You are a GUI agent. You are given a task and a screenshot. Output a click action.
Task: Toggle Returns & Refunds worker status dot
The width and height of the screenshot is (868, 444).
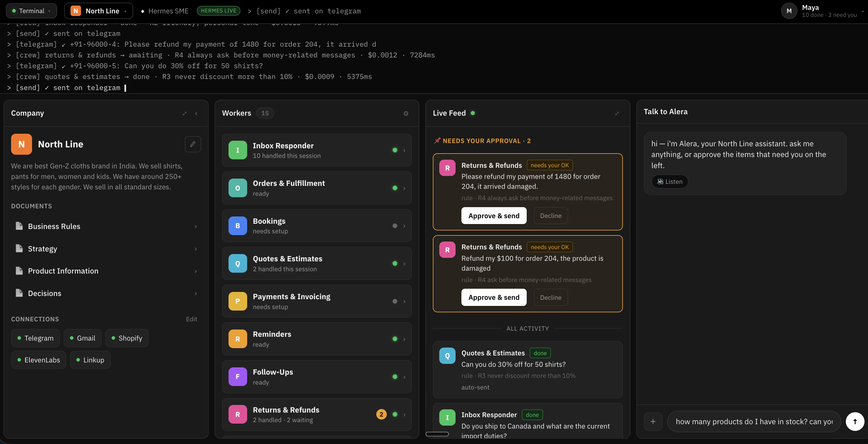395,414
